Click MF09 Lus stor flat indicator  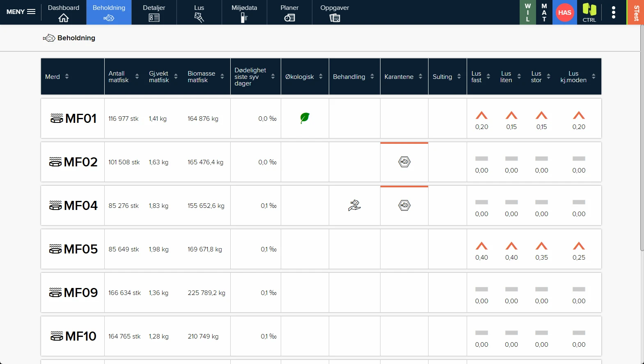(541, 289)
